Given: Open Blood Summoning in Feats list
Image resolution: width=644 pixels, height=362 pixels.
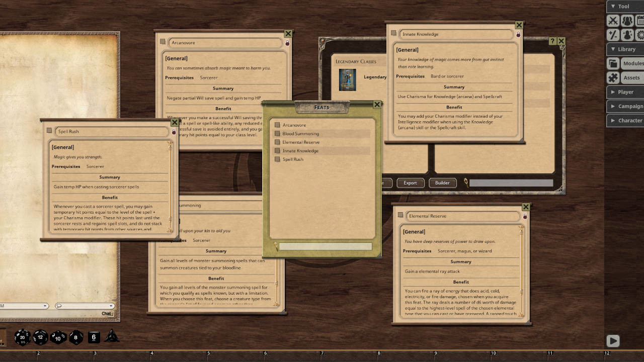Looking at the screenshot, I should 300,134.
